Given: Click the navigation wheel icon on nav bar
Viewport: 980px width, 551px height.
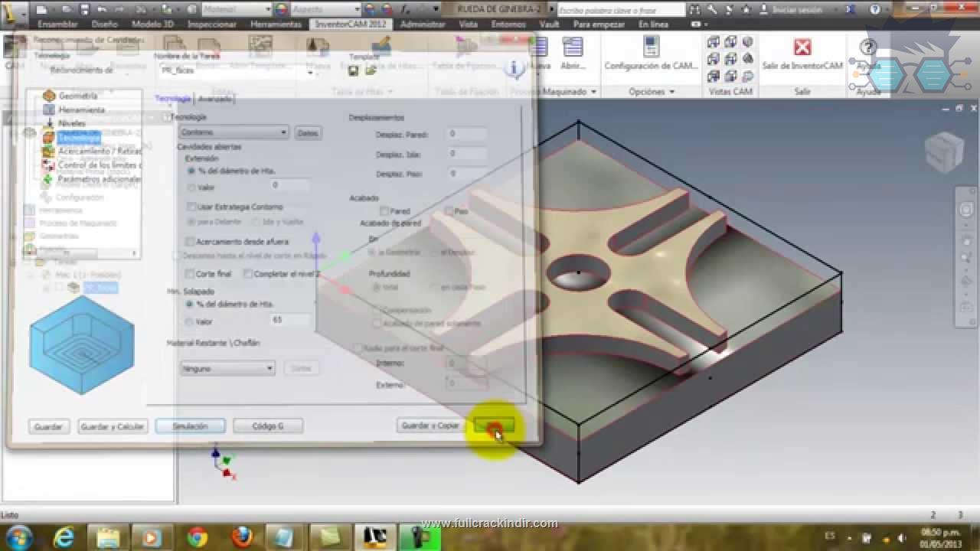Looking at the screenshot, I should [x=966, y=210].
